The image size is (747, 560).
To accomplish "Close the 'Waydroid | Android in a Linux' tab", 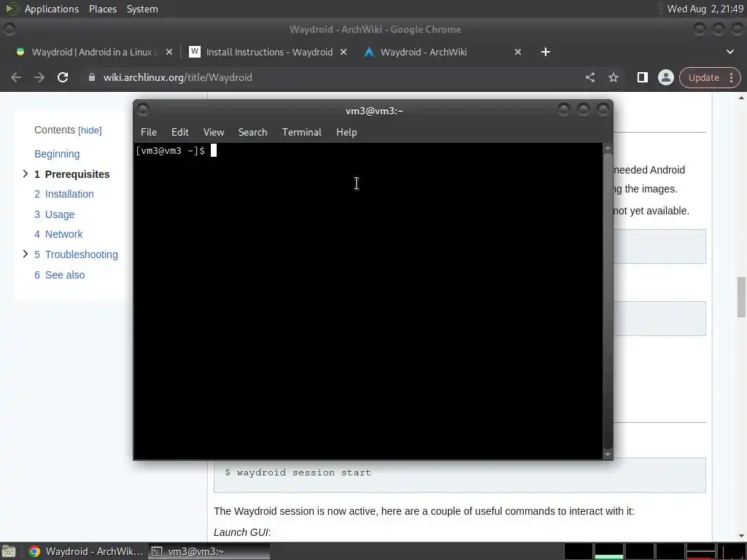I will [x=169, y=52].
